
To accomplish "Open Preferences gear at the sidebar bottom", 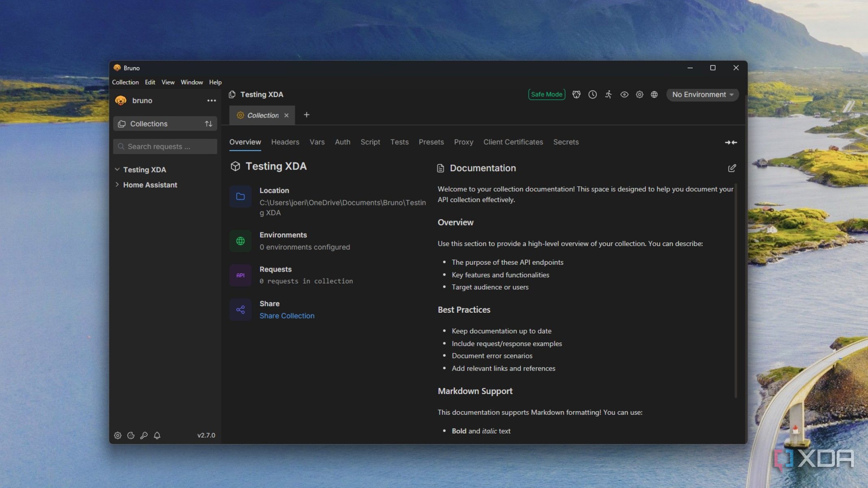I will (x=118, y=435).
